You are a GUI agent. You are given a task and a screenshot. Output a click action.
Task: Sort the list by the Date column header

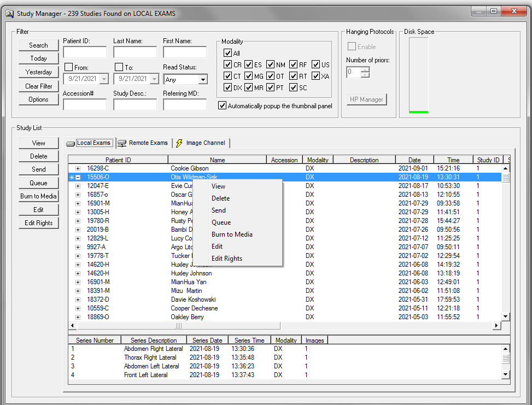pyautogui.click(x=414, y=160)
